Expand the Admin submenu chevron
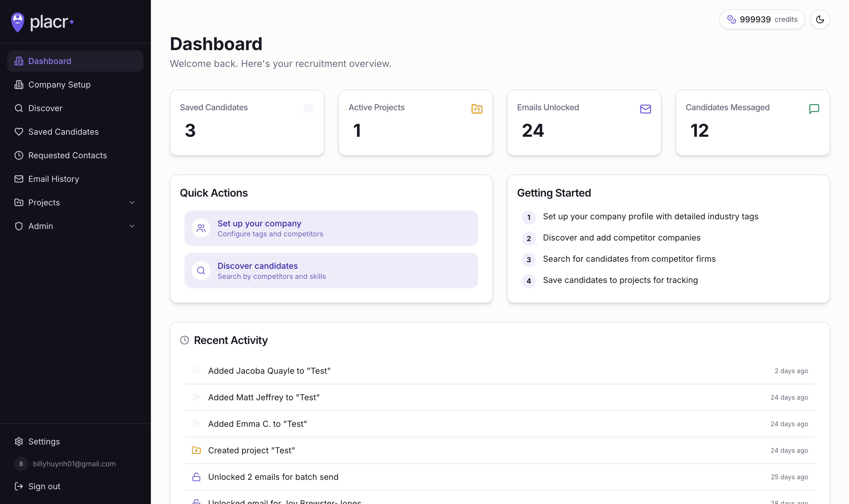The width and height of the screenshot is (849, 504). (132, 226)
